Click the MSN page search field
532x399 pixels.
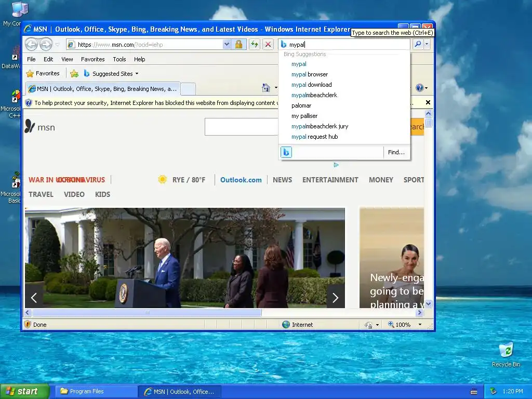click(x=242, y=127)
